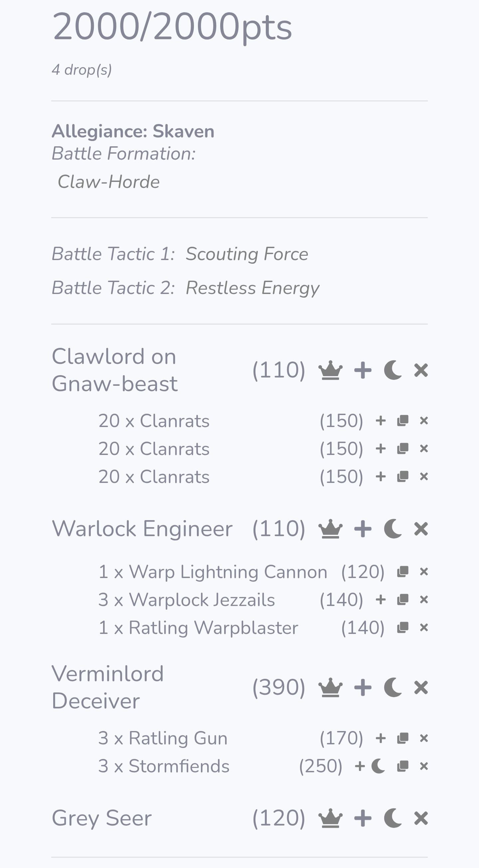Duplicate the first Clanrats unit
Screen dimensions: 479x868
(402, 421)
